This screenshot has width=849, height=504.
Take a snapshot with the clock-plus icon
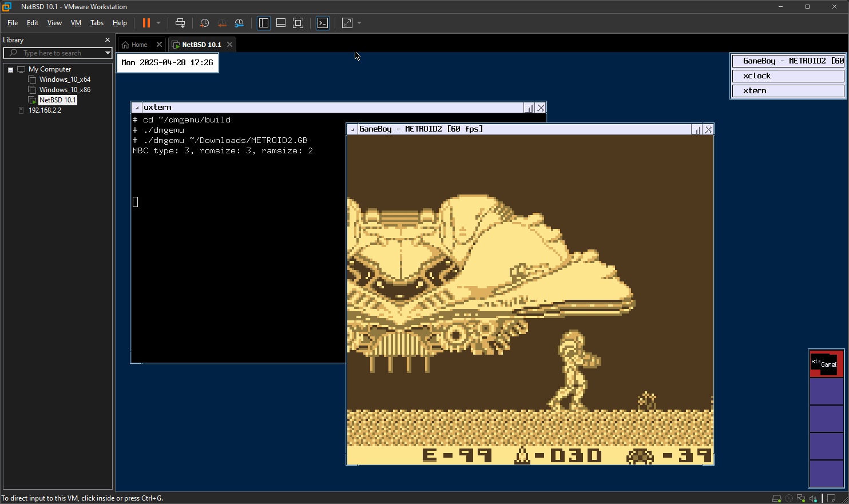[x=204, y=23]
